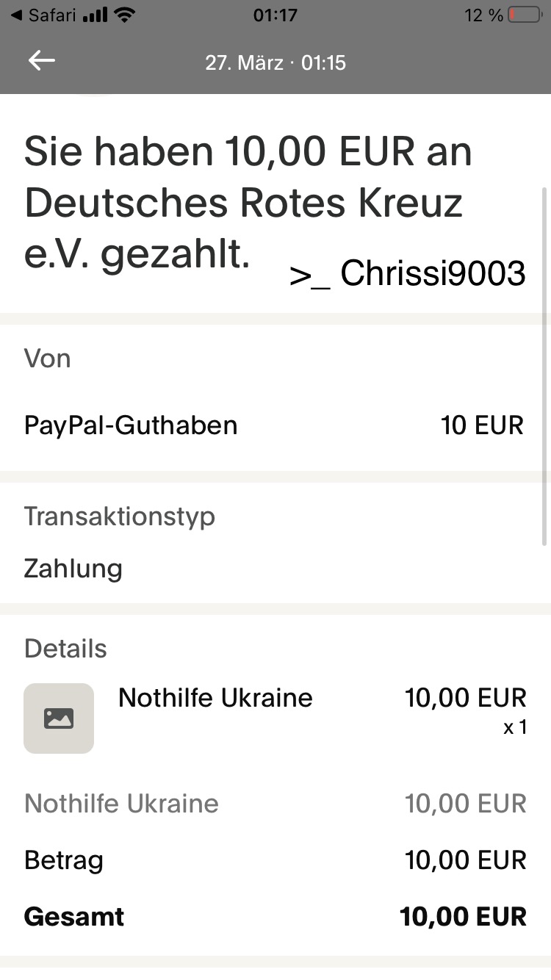Tap the cellular signal bars icon
This screenshot has width=551, height=980.
(x=95, y=15)
